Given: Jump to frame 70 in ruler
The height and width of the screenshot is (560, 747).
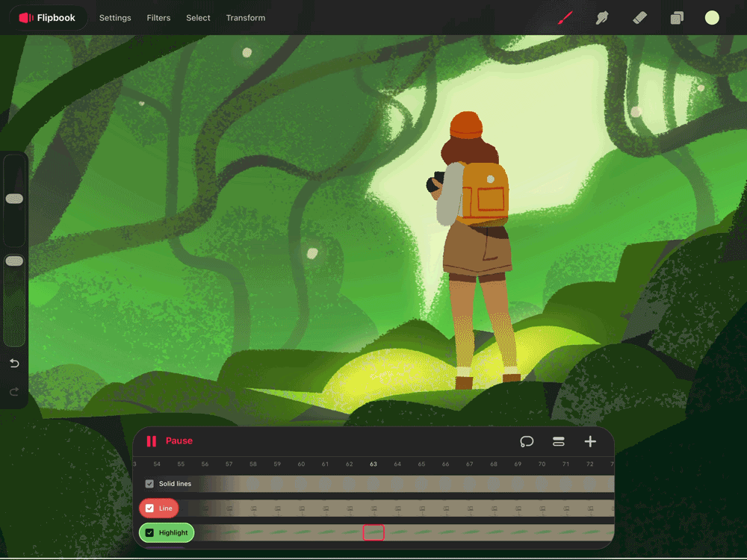Looking at the screenshot, I should tap(542, 464).
